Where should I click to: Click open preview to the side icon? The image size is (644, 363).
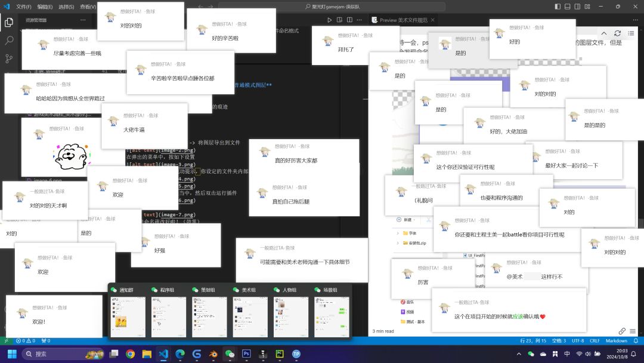[339, 20]
